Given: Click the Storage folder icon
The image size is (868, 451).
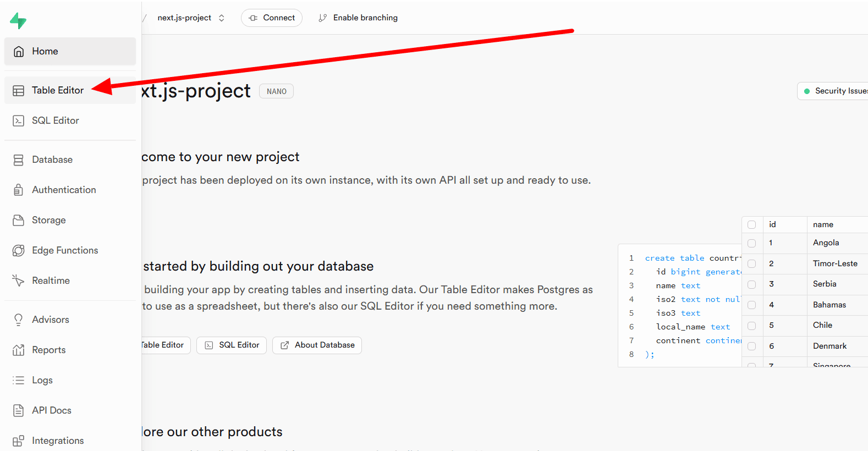Looking at the screenshot, I should coord(19,220).
